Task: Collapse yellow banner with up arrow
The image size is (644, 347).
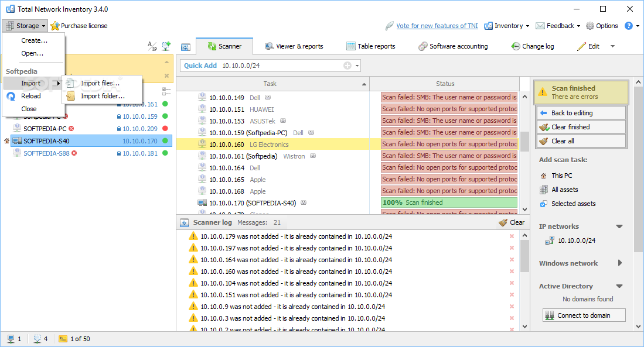Action: [166, 63]
